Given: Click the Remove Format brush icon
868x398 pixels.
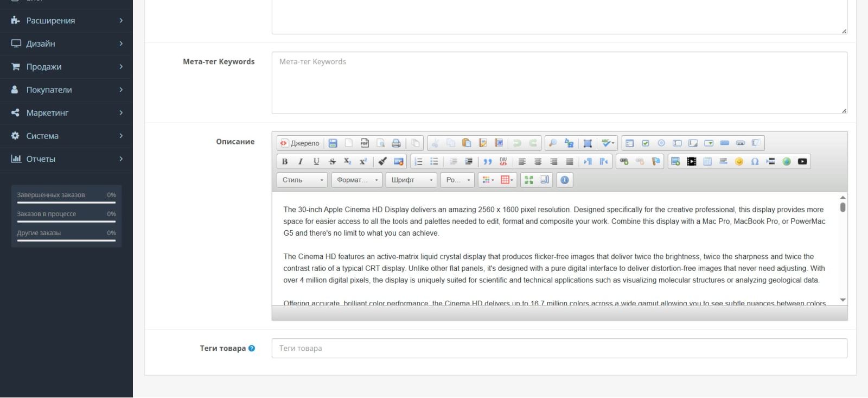Looking at the screenshot, I should point(382,162).
